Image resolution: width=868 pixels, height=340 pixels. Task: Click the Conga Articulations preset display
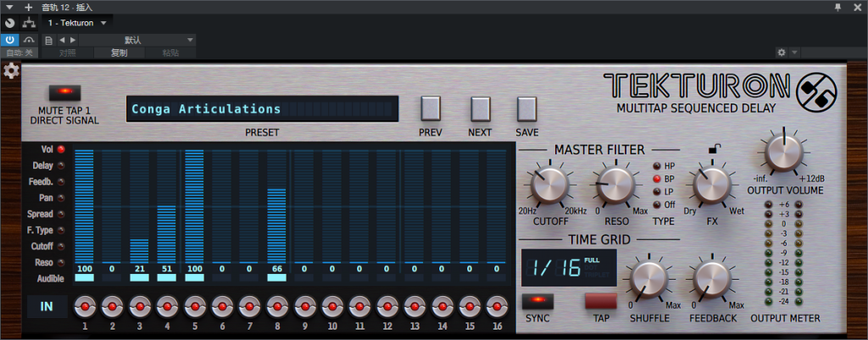click(x=262, y=109)
